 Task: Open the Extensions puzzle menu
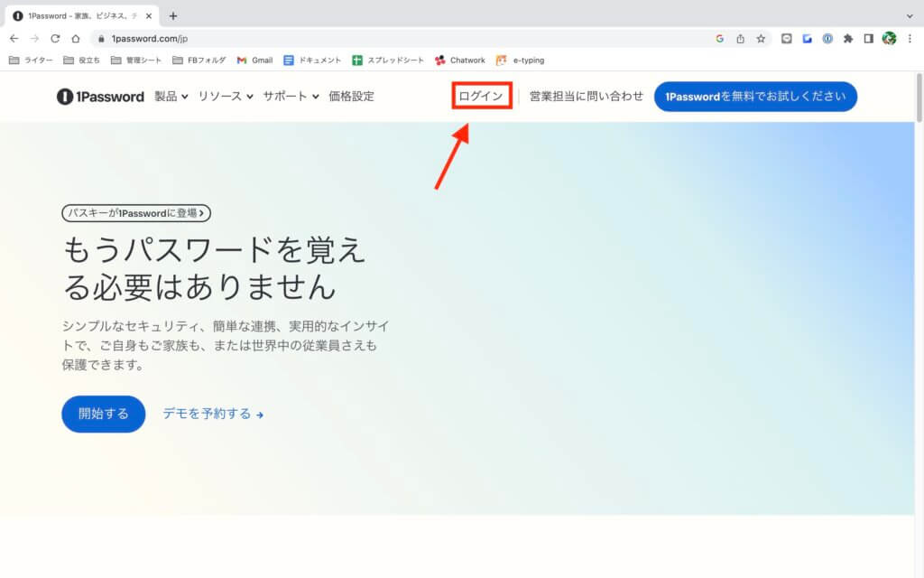[x=848, y=38]
